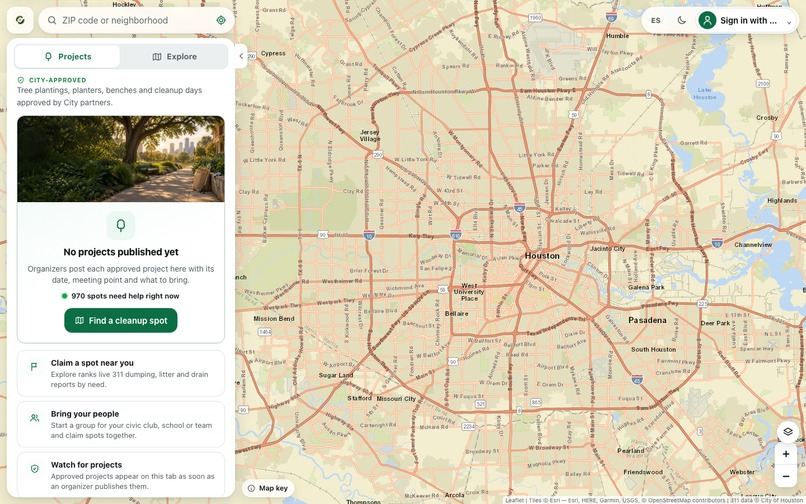Click the OpenStreetMap contributors attribution link
The image size is (806, 504).
(x=686, y=500)
